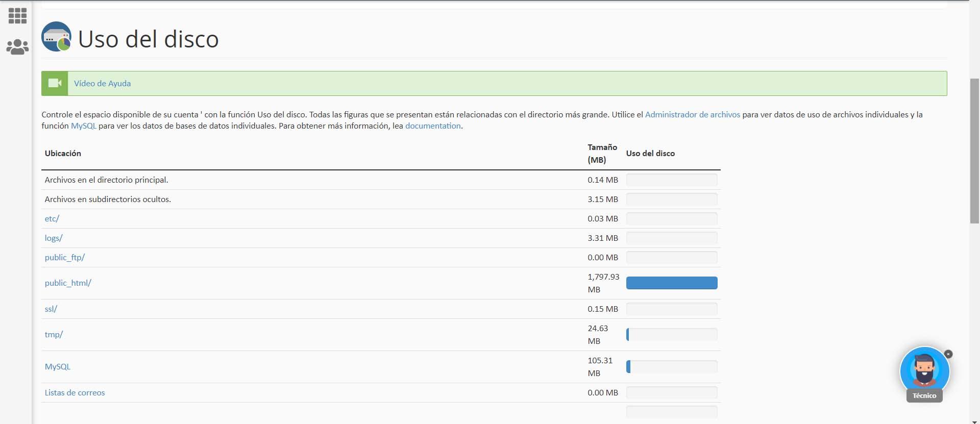This screenshot has height=424, width=980.
Task: Click the MySQL link in the description
Action: point(83,126)
